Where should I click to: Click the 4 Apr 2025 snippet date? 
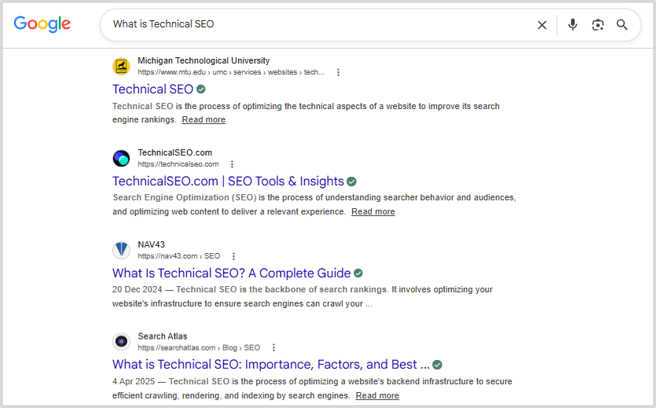pos(133,382)
